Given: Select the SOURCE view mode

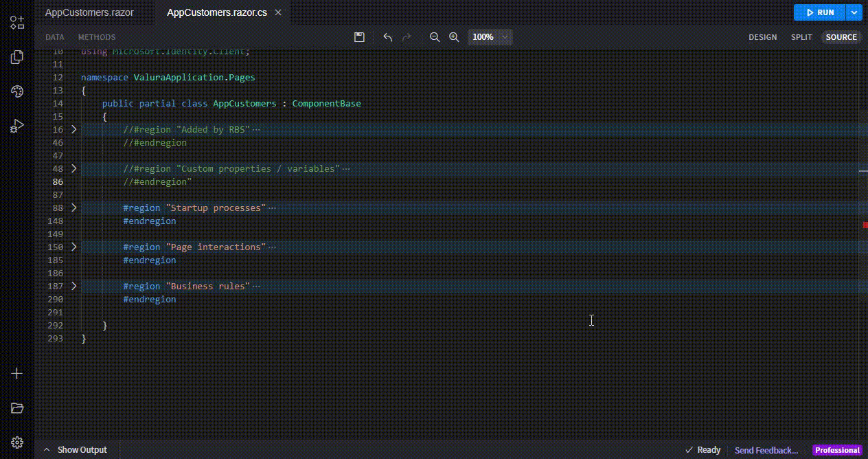Looking at the screenshot, I should (x=841, y=37).
